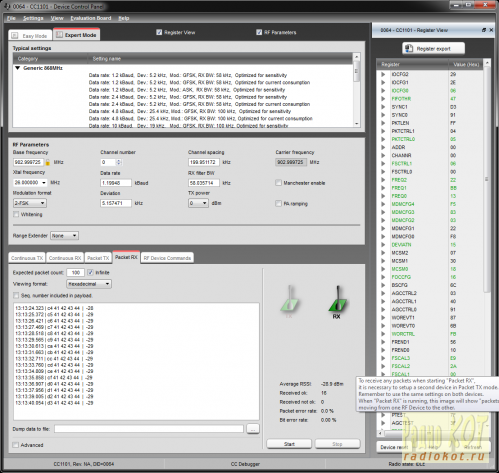Expand the FSCAL3 register row
This screenshot has height=473, width=499.
[x=383, y=358]
